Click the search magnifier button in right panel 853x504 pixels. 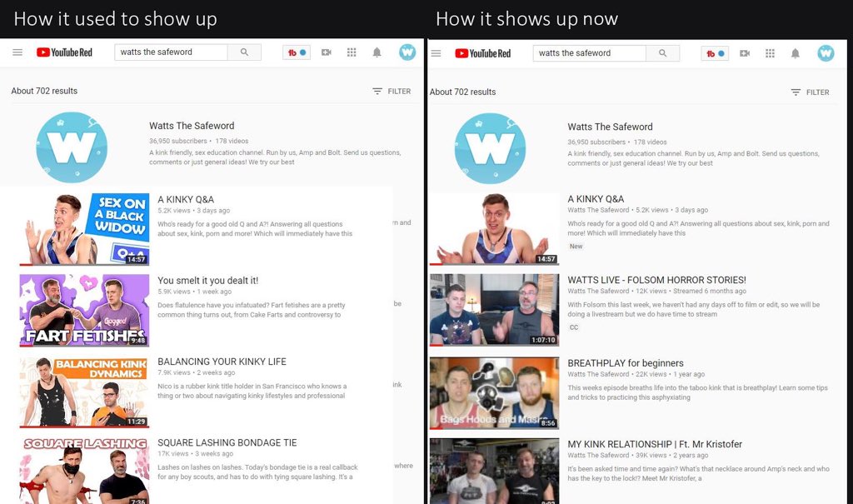tap(662, 53)
